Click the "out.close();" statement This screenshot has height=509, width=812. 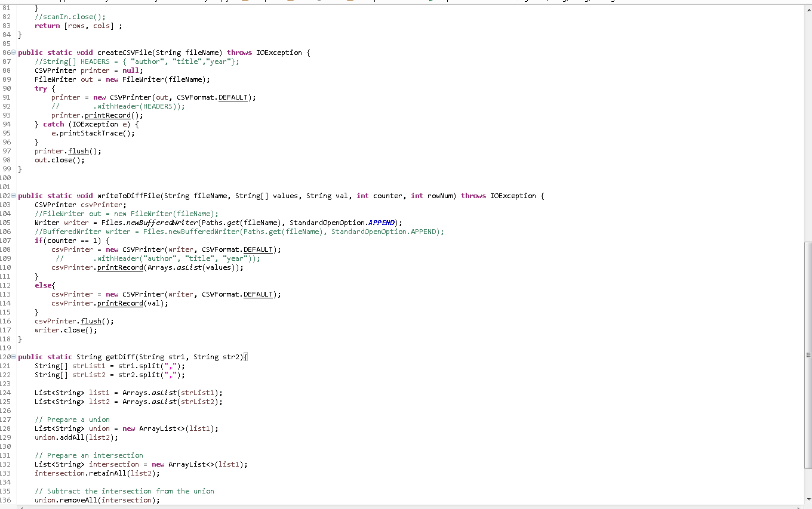click(60, 160)
